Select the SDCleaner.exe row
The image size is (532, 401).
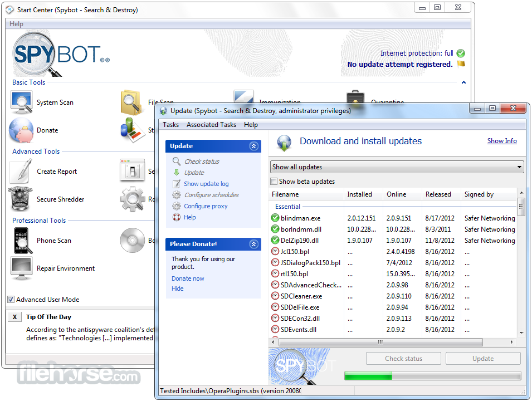click(393, 296)
